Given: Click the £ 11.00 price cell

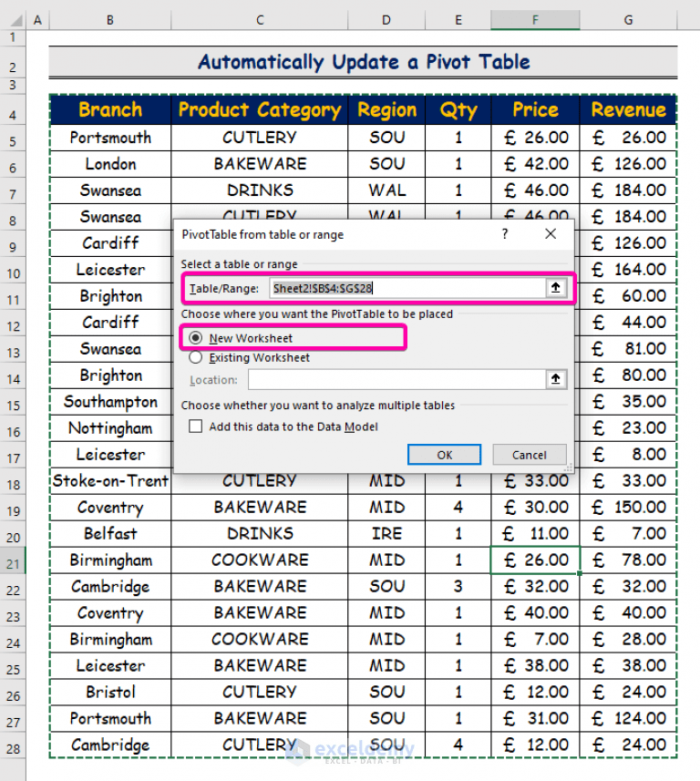Looking at the screenshot, I should coord(536,533).
